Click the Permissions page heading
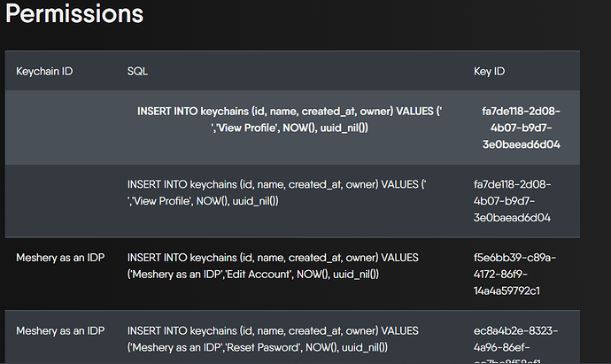 (x=74, y=14)
